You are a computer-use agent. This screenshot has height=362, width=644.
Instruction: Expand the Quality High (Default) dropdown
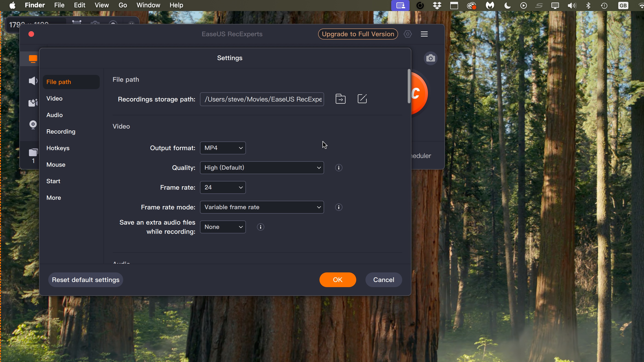(x=262, y=168)
